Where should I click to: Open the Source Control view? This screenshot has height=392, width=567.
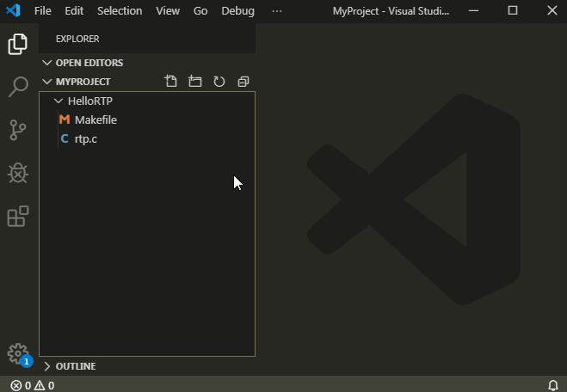18,130
